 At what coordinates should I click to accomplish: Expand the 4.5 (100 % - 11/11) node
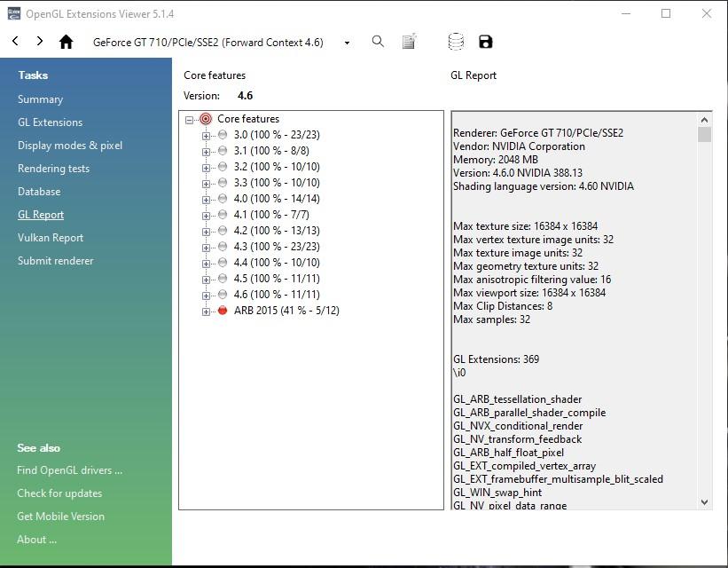[x=206, y=280]
